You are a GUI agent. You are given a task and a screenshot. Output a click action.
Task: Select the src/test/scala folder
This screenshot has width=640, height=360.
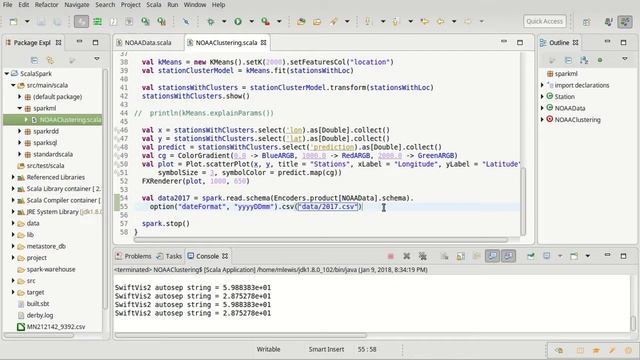point(45,166)
